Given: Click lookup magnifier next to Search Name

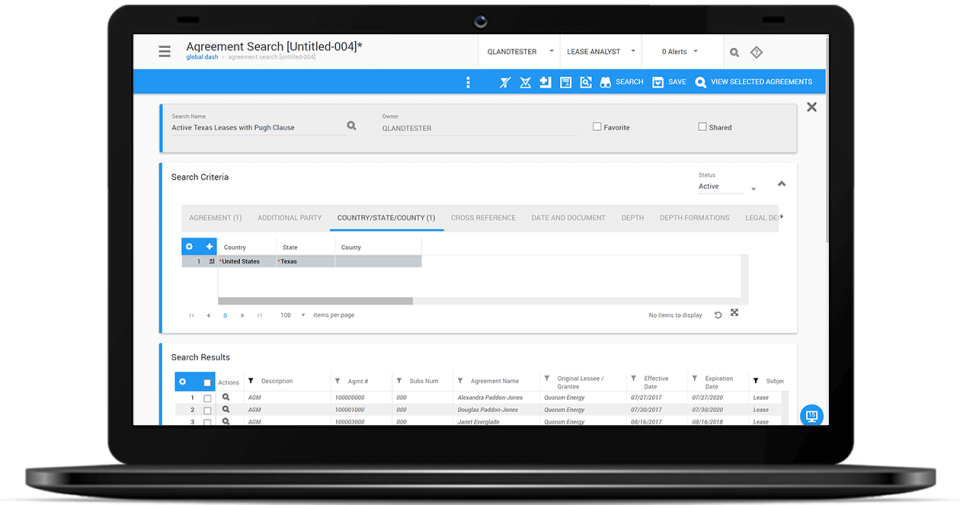Looking at the screenshot, I should (351, 125).
